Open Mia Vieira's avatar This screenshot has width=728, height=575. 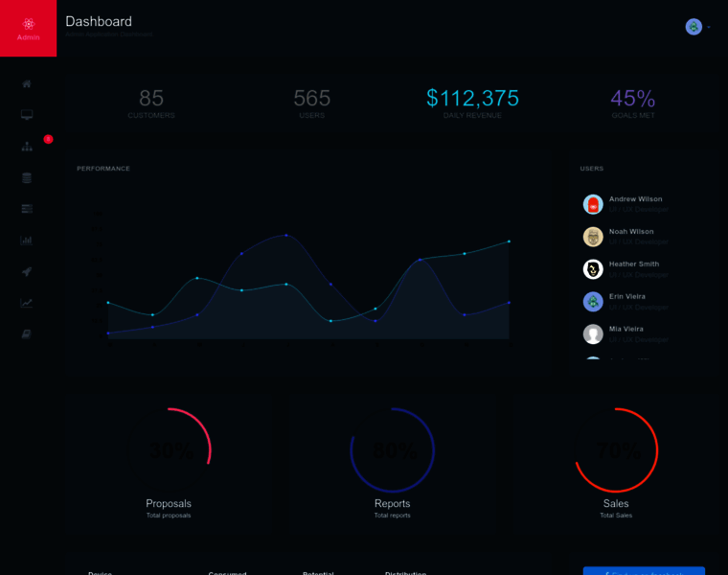tap(593, 334)
